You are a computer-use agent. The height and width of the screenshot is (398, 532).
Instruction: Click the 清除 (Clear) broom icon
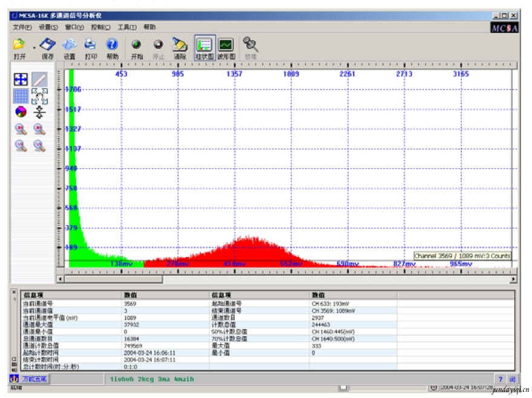coord(180,45)
